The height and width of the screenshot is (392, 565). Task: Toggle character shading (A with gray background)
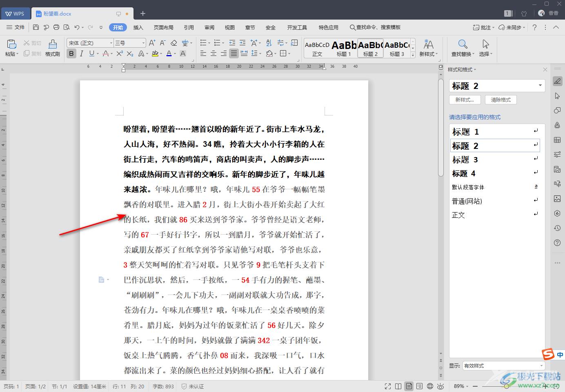[x=183, y=53]
